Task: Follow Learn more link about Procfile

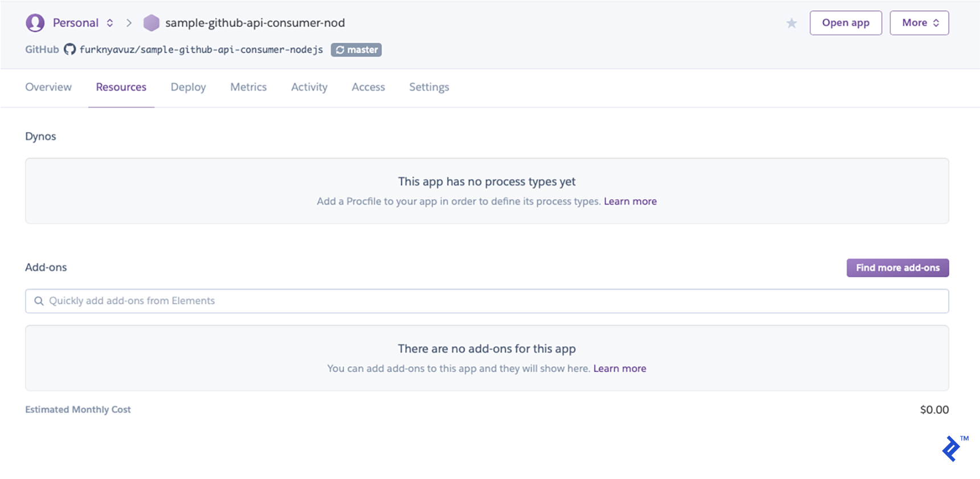Action: click(630, 202)
